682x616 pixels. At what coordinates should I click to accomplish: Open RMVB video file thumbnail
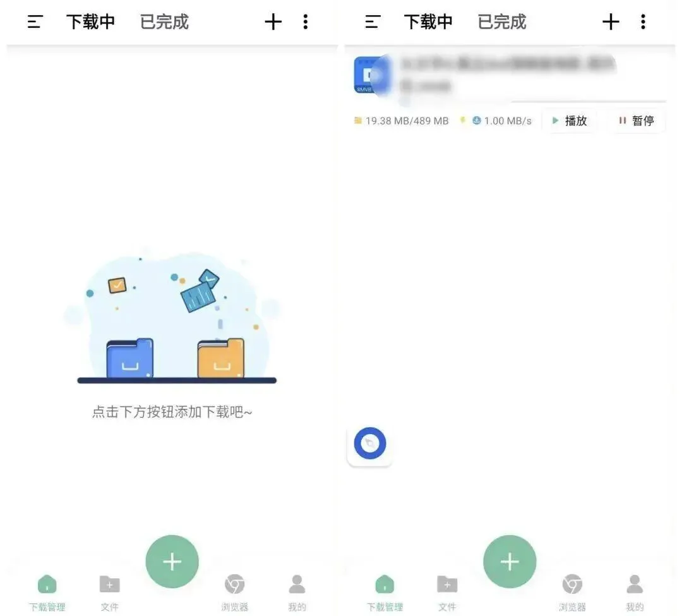click(x=369, y=75)
